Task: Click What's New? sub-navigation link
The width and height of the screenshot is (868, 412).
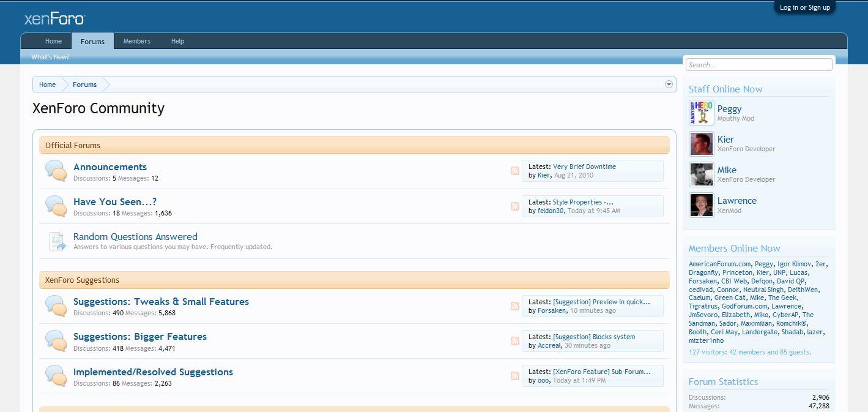Action: (x=50, y=57)
